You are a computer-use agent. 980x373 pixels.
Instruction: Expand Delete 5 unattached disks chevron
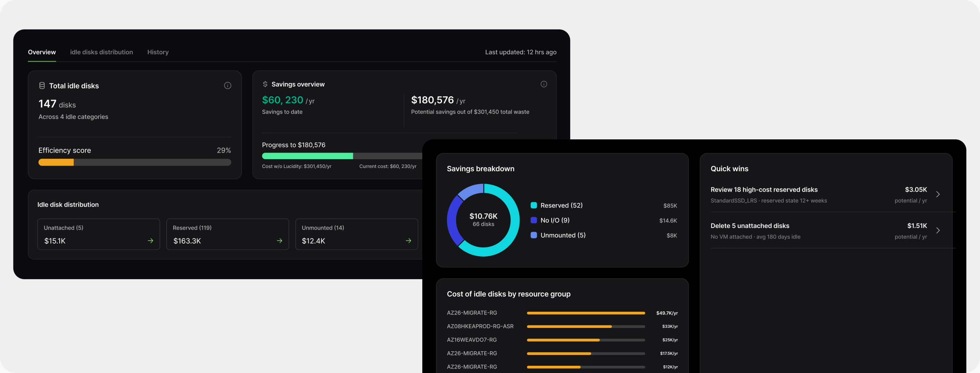[938, 231]
